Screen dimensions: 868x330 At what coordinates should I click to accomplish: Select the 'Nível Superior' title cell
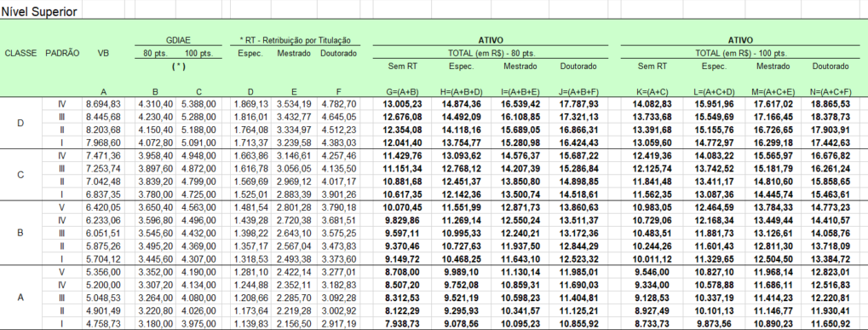39,12
